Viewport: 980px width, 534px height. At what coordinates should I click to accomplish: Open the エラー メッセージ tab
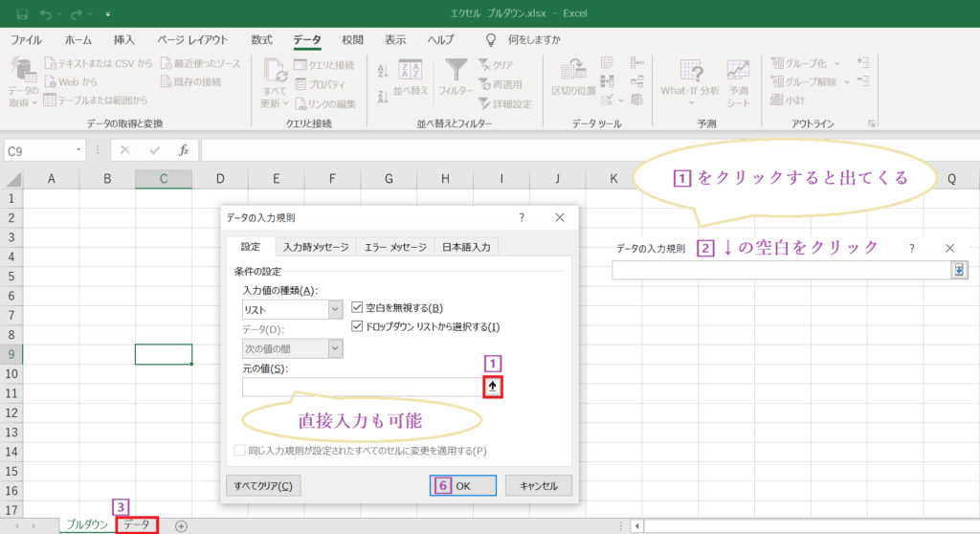(394, 247)
